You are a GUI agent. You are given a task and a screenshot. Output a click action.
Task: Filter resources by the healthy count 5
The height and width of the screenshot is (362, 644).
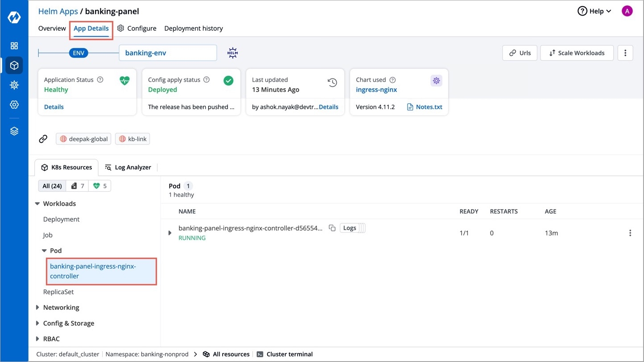100,186
